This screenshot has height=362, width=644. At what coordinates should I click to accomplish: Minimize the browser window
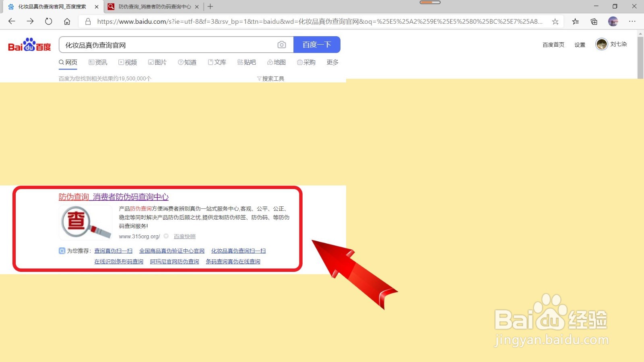tap(596, 6)
